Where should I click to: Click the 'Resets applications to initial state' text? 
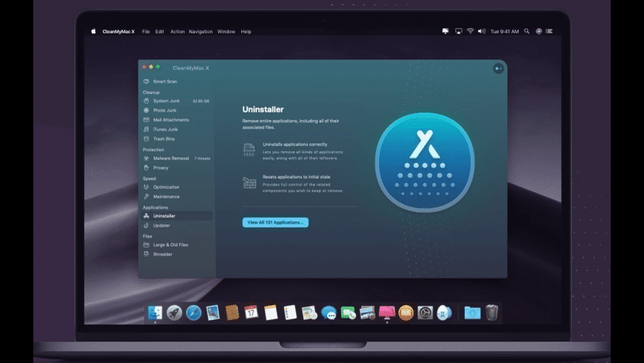(x=296, y=177)
